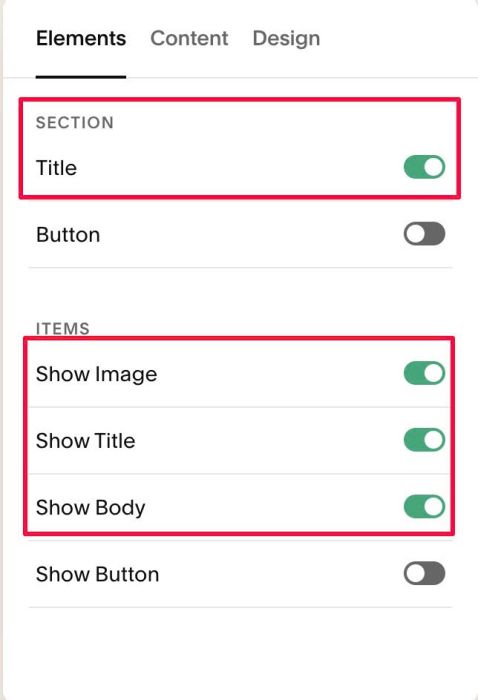Turn off the section Title toggle
Image resolution: width=478 pixels, height=700 pixels.
pos(424,167)
